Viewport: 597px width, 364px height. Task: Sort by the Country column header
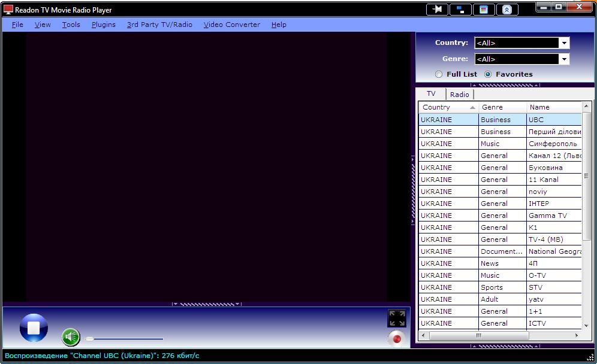pos(448,107)
